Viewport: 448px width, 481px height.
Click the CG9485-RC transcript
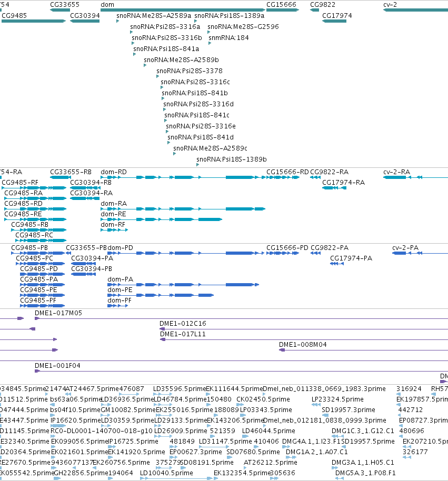[41, 240]
